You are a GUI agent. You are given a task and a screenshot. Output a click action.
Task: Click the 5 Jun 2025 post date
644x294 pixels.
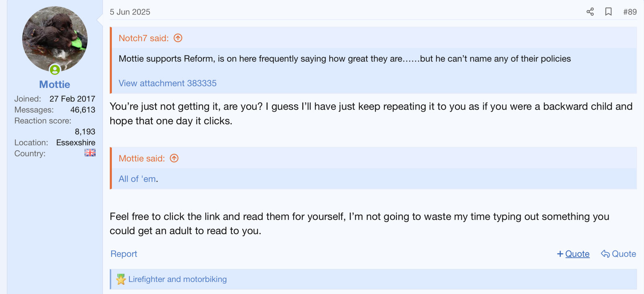click(x=130, y=12)
